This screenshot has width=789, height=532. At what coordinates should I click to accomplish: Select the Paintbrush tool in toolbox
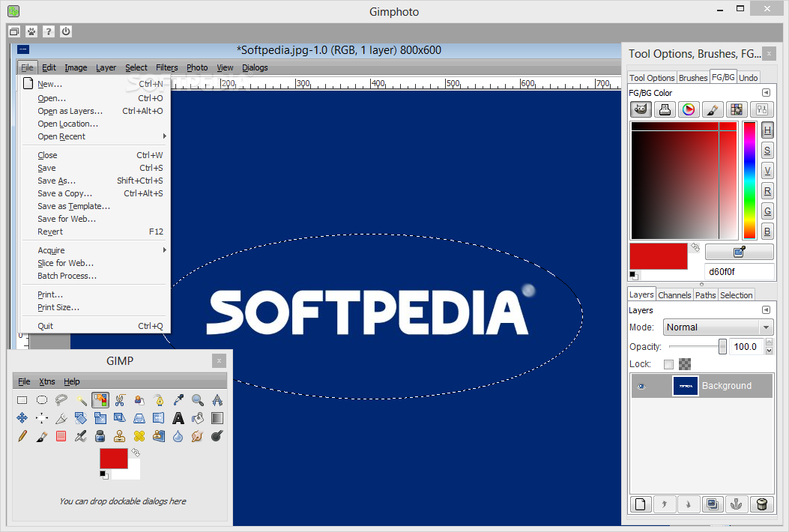tap(42, 436)
